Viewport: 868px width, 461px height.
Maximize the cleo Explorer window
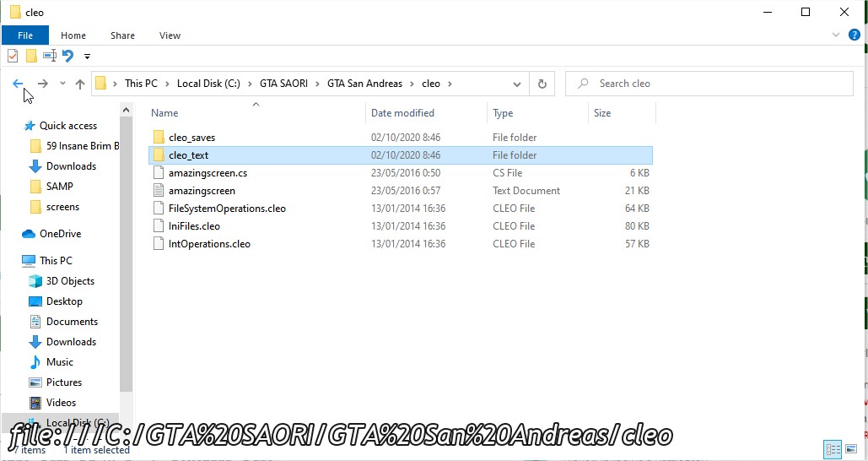806,12
